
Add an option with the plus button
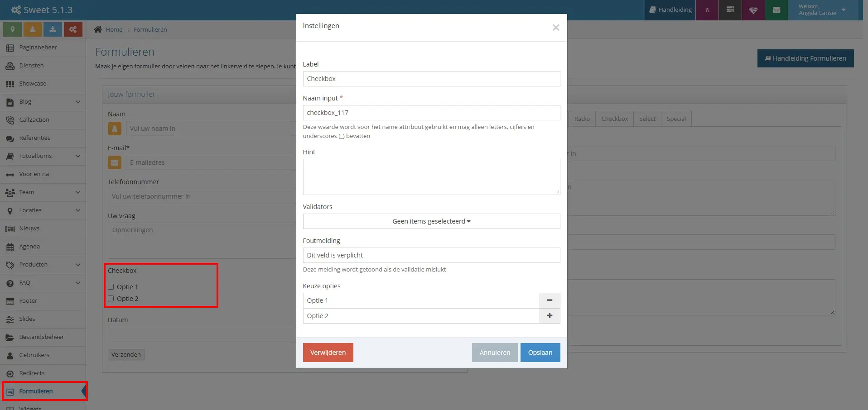tap(550, 316)
